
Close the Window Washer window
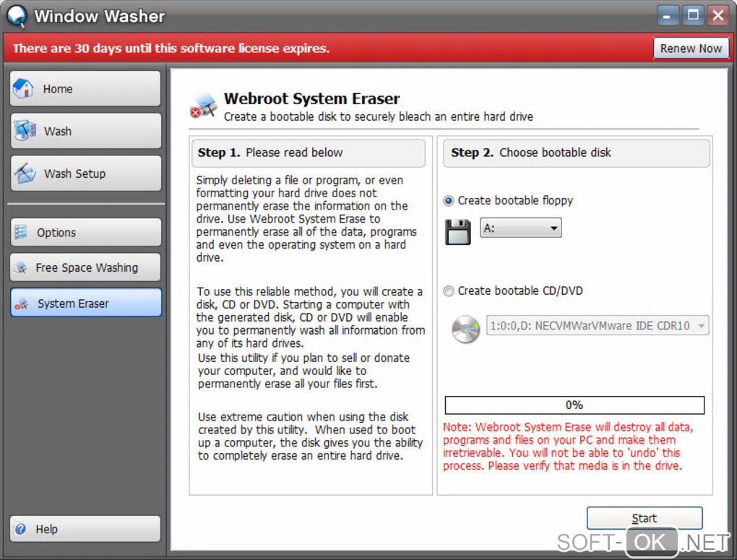(x=718, y=15)
